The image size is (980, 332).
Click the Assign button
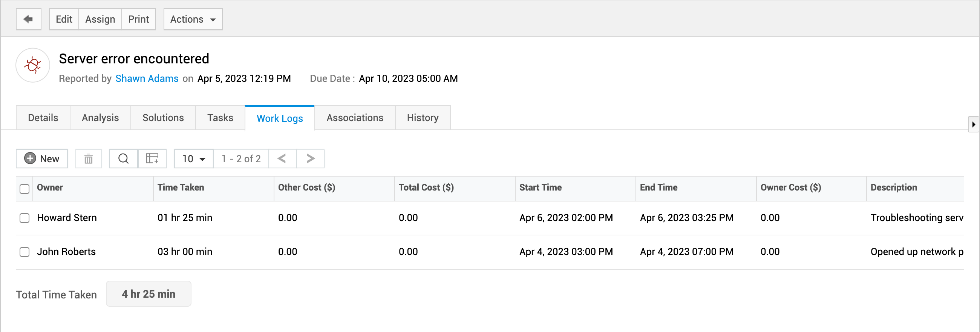click(x=100, y=19)
